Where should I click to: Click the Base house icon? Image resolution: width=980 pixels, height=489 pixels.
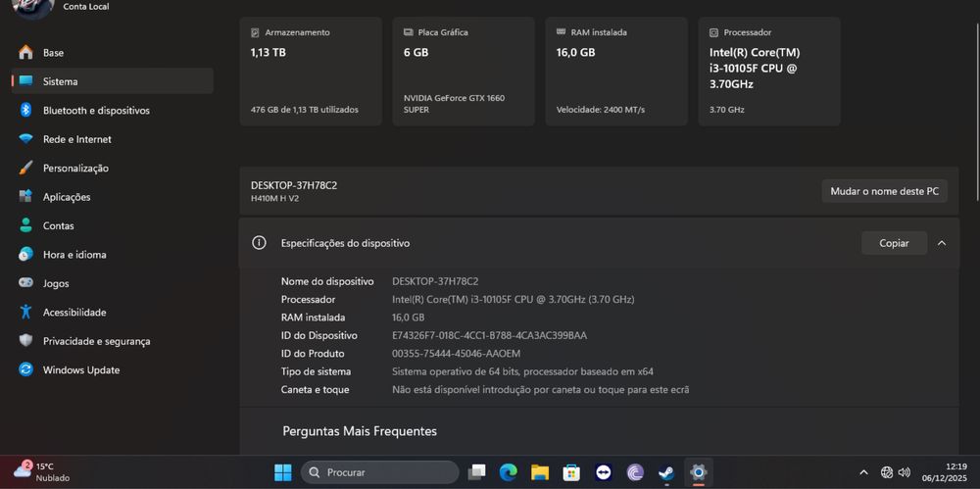(x=25, y=53)
